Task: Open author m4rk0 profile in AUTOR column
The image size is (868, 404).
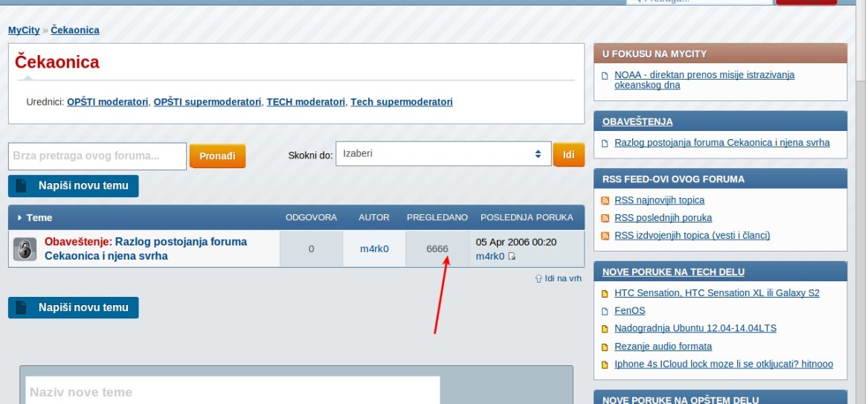Action: click(x=374, y=249)
